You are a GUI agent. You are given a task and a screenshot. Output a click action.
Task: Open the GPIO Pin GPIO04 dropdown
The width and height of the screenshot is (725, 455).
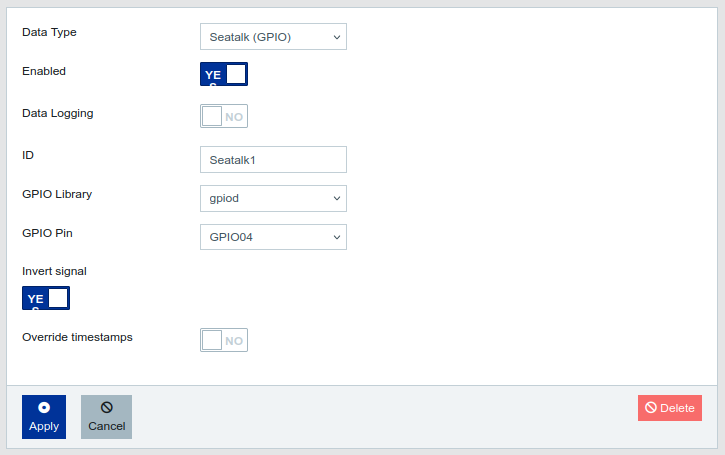tap(273, 237)
